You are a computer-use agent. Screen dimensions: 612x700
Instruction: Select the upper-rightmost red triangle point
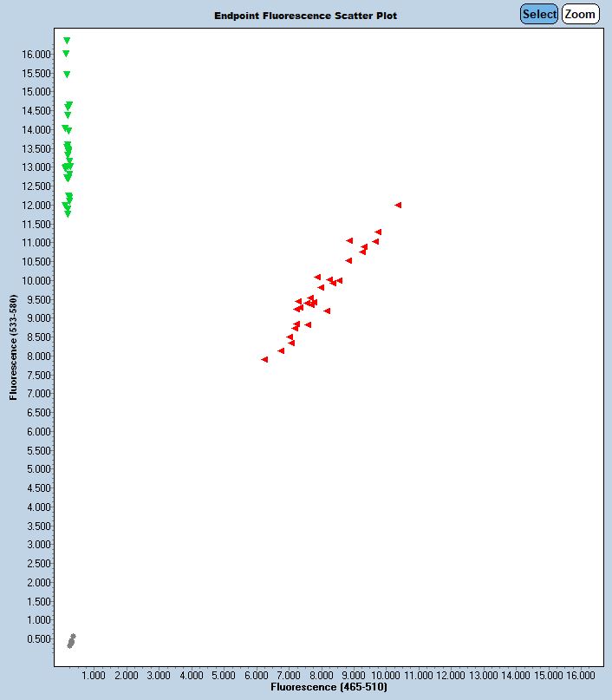pos(398,205)
